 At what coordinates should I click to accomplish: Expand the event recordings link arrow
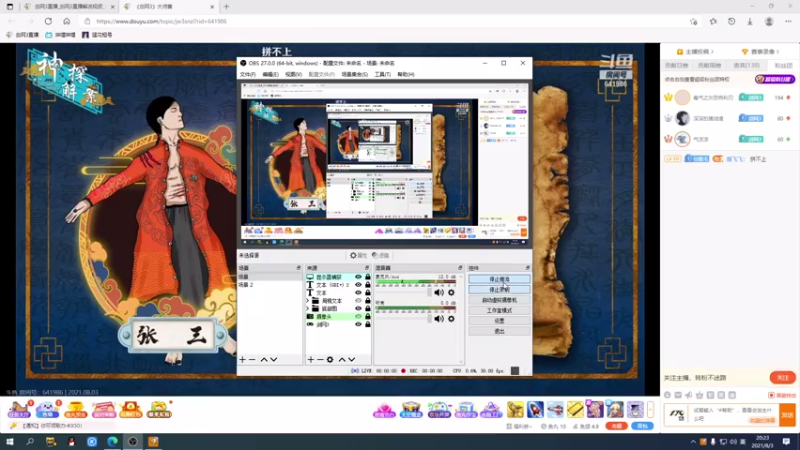pos(778,52)
